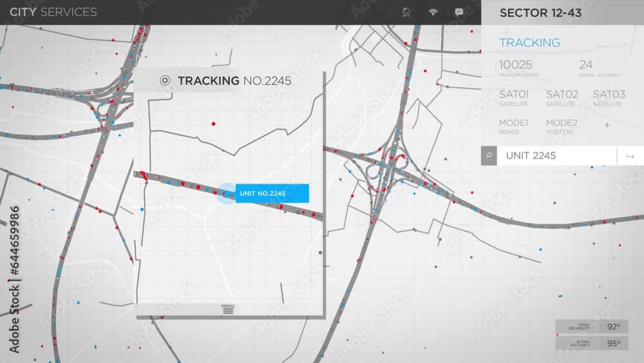Check the Wi-Fi signal icon
Screen dimensions: 644x363
pyautogui.click(x=433, y=12)
